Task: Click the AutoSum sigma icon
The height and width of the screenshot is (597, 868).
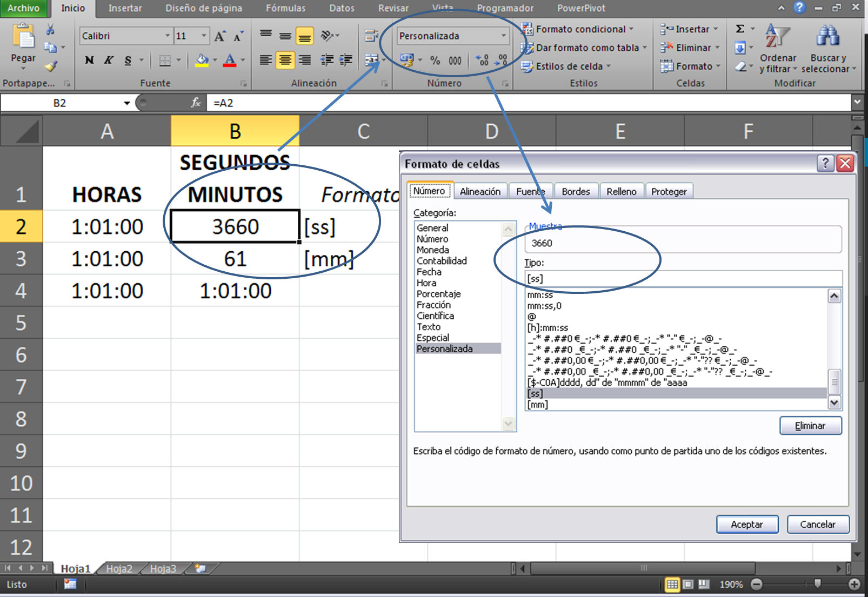Action: tap(740, 29)
